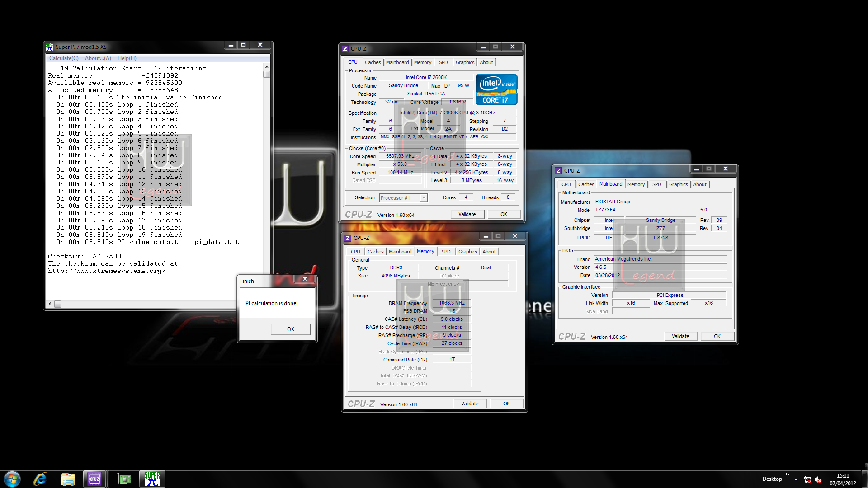Select About tab in top CPU-Z window
This screenshot has height=488, width=868.
[486, 62]
